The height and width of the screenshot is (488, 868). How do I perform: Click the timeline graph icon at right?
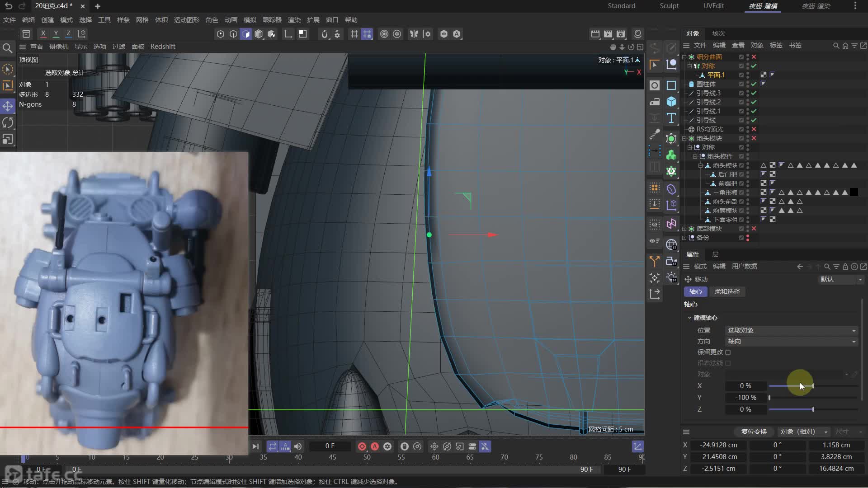tap(637, 446)
